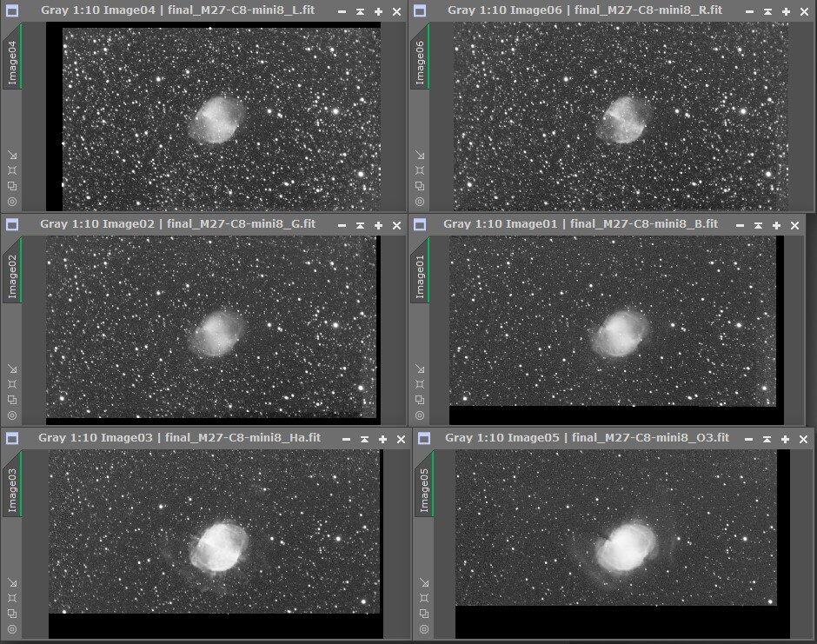
Task: Click the fit-view corners icon in Image01 window
Action: [420, 384]
